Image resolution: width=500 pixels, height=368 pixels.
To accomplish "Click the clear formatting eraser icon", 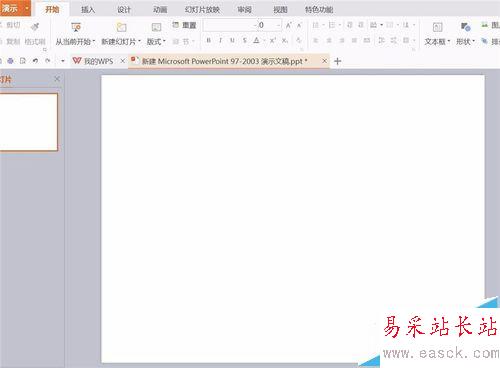I will coord(299,40).
